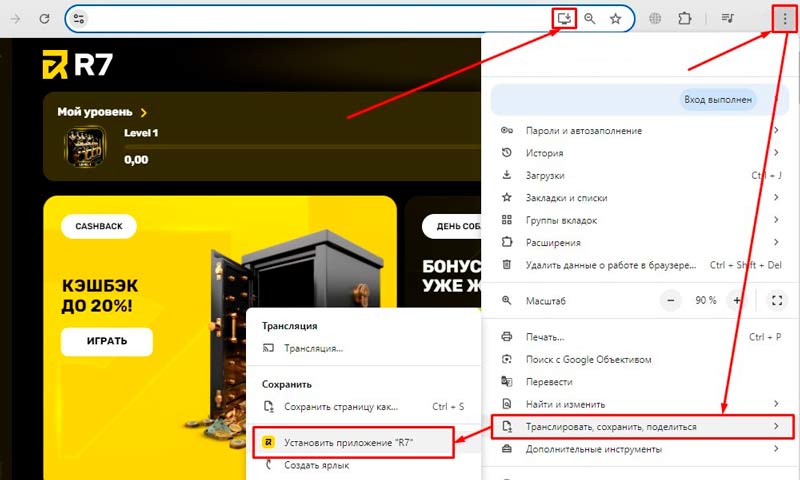Screen dimensions: 800x480
Task: Select 'Установить приложение R7' menu entry
Action: [350, 441]
